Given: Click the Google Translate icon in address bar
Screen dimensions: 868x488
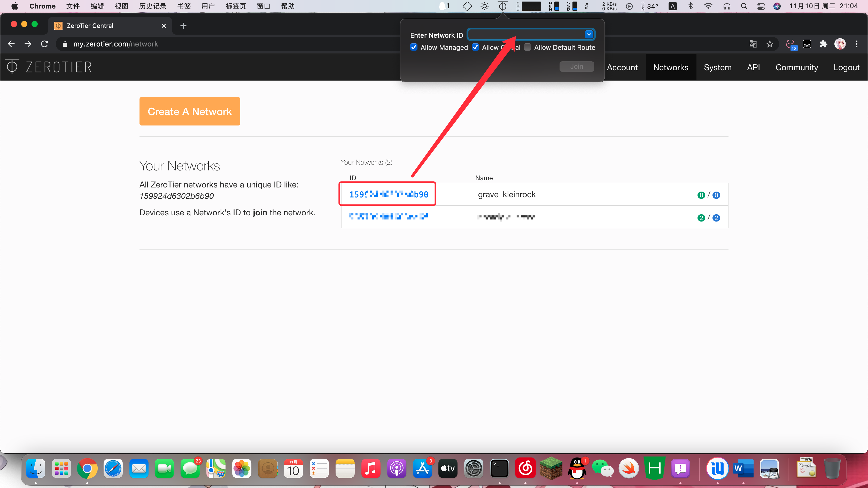Looking at the screenshot, I should point(753,44).
